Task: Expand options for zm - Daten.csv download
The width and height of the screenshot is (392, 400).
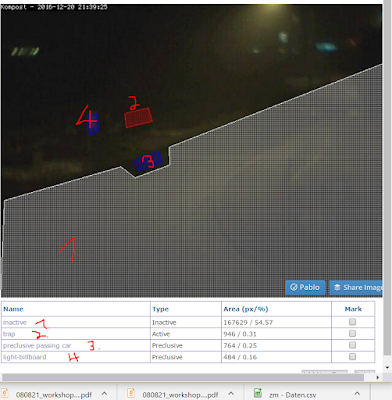Action: (357, 393)
